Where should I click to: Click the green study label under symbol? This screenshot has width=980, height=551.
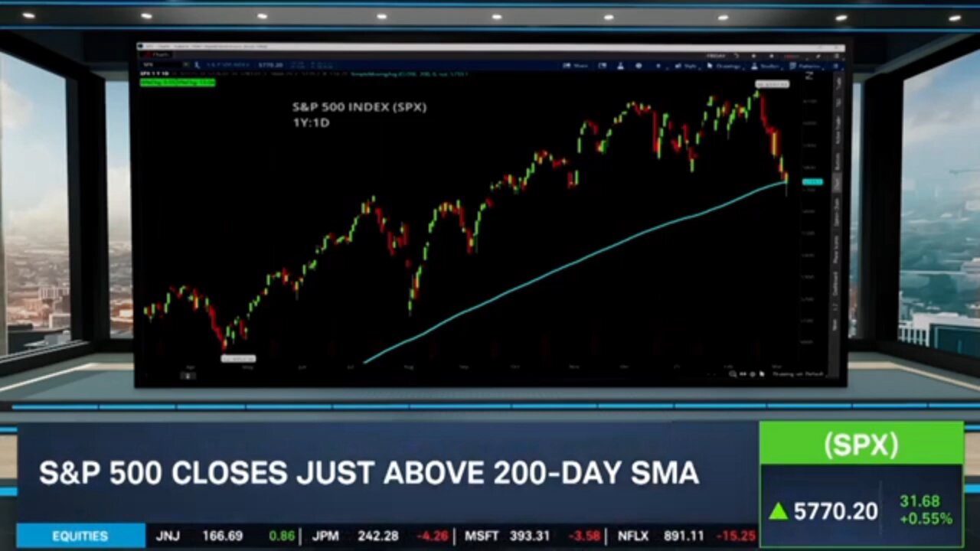178,82
